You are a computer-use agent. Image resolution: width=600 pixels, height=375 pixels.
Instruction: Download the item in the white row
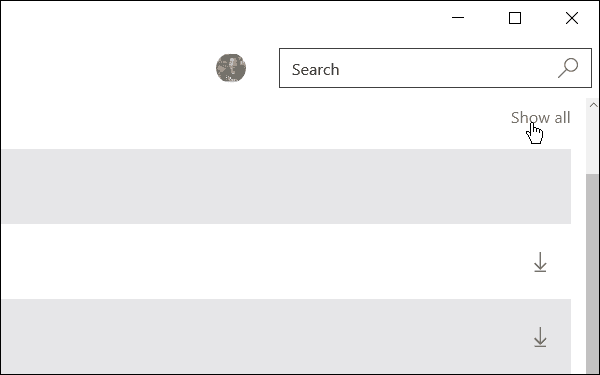(540, 262)
